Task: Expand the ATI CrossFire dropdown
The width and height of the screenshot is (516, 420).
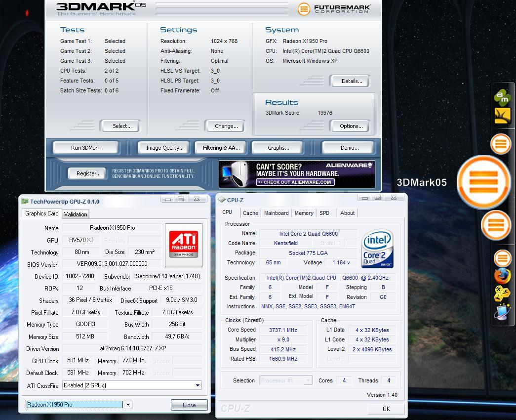Action: [198, 385]
